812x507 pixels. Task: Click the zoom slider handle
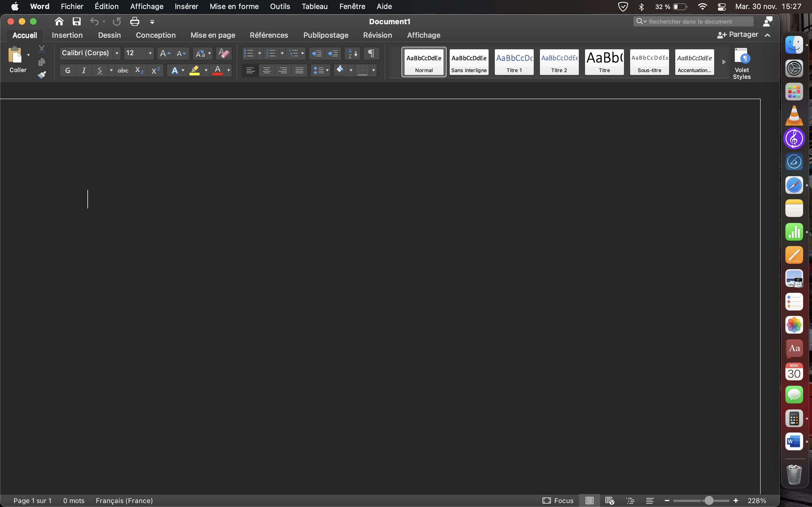click(x=709, y=500)
